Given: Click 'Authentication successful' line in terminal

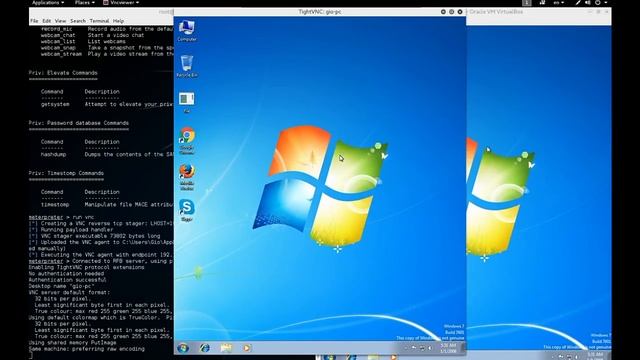Looking at the screenshot, I should pos(67,280).
